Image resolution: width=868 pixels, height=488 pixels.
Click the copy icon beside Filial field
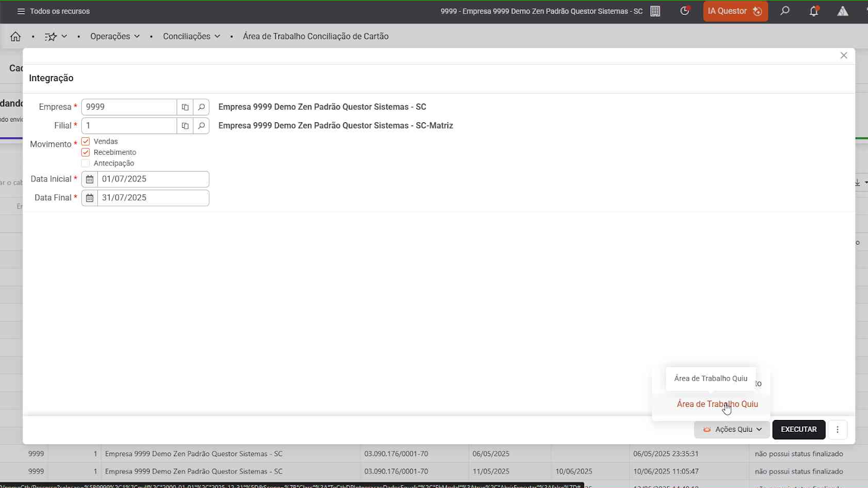[185, 126]
